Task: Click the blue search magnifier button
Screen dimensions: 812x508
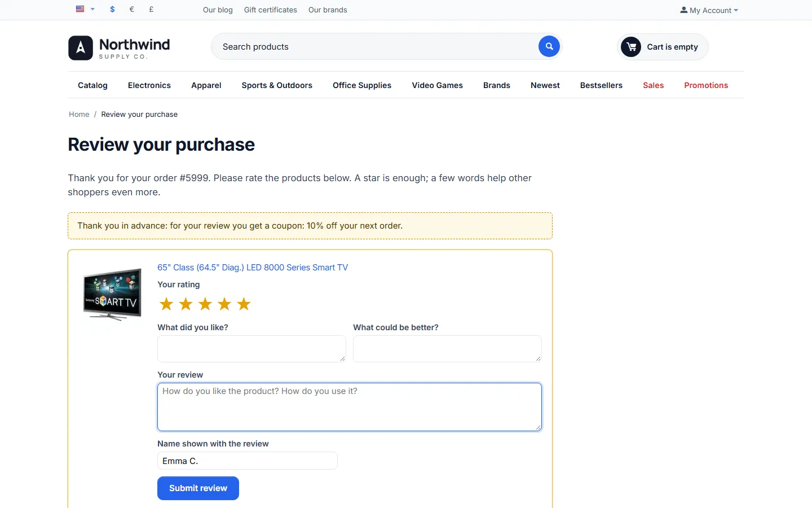Action: pos(549,46)
